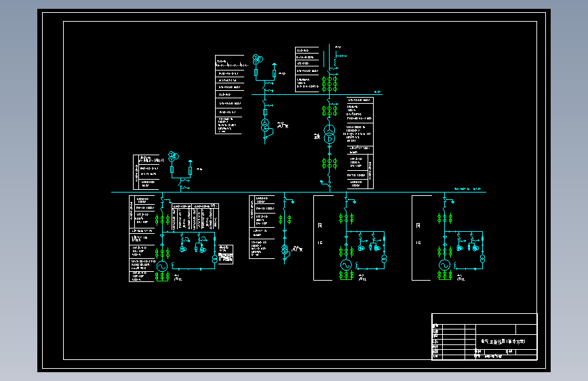
Task: Click the drawing title text in the title block
Action: 504,342
